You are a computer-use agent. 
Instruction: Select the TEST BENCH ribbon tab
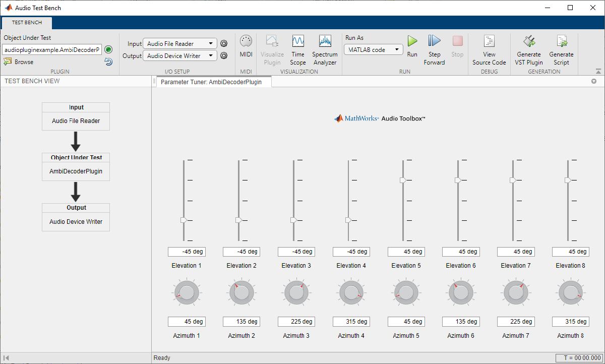click(27, 23)
